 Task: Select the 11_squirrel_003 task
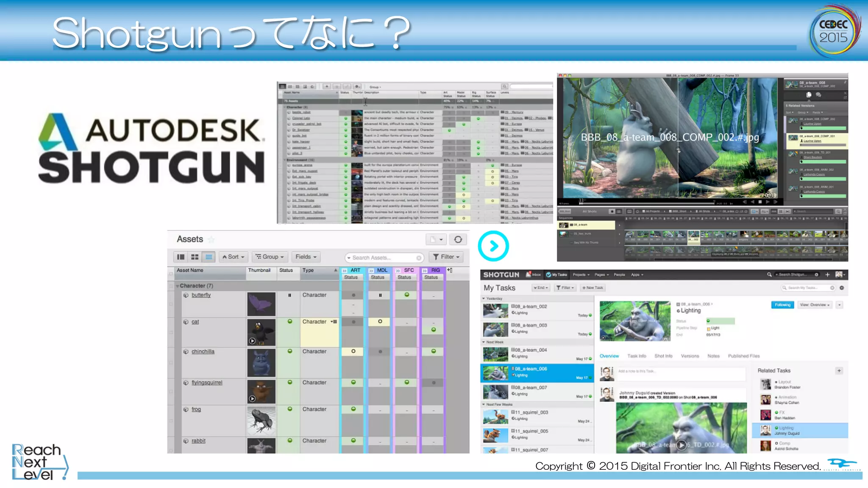pos(537,416)
